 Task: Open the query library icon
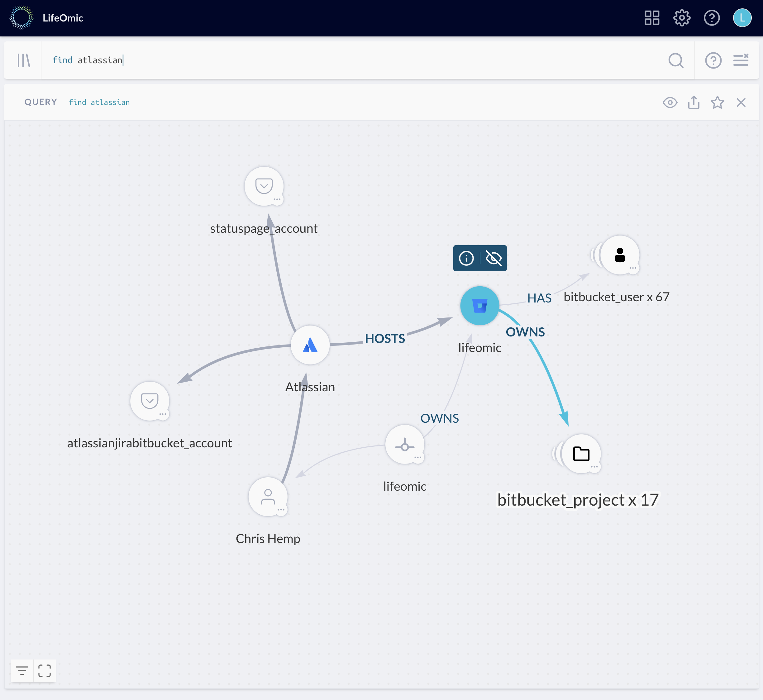(x=23, y=60)
